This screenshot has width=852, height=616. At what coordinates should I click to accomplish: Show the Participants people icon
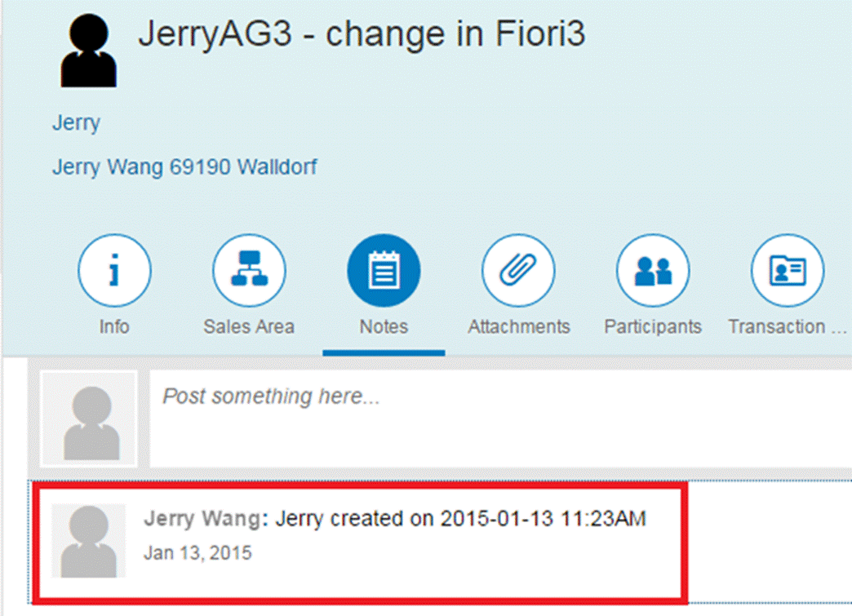653,272
